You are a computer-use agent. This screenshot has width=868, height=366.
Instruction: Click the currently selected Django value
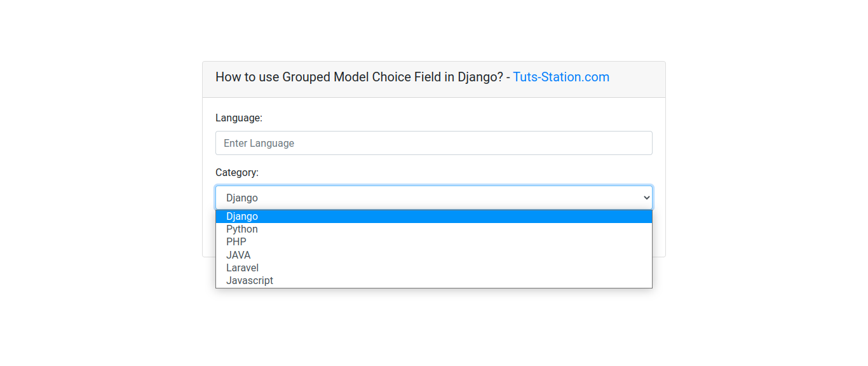pos(242,198)
